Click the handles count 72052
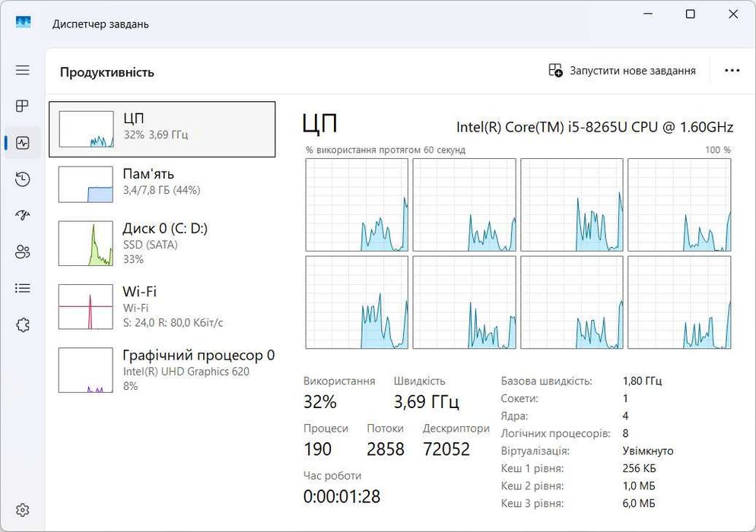This screenshot has height=532, width=756. (x=446, y=449)
